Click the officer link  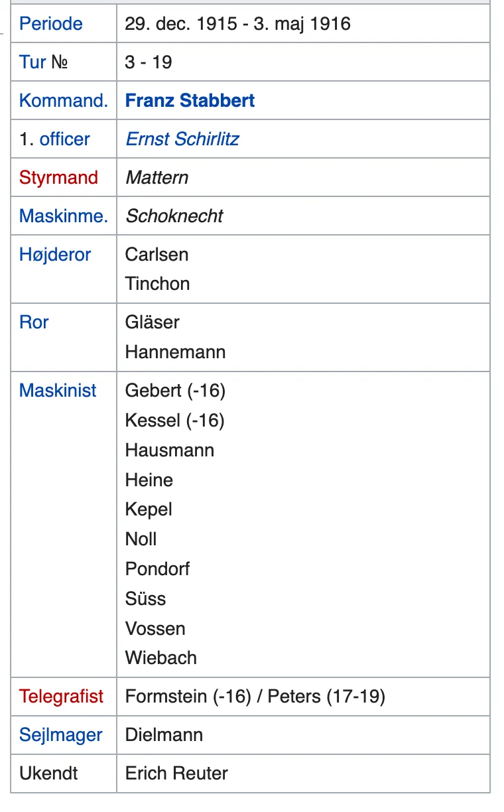(x=64, y=139)
